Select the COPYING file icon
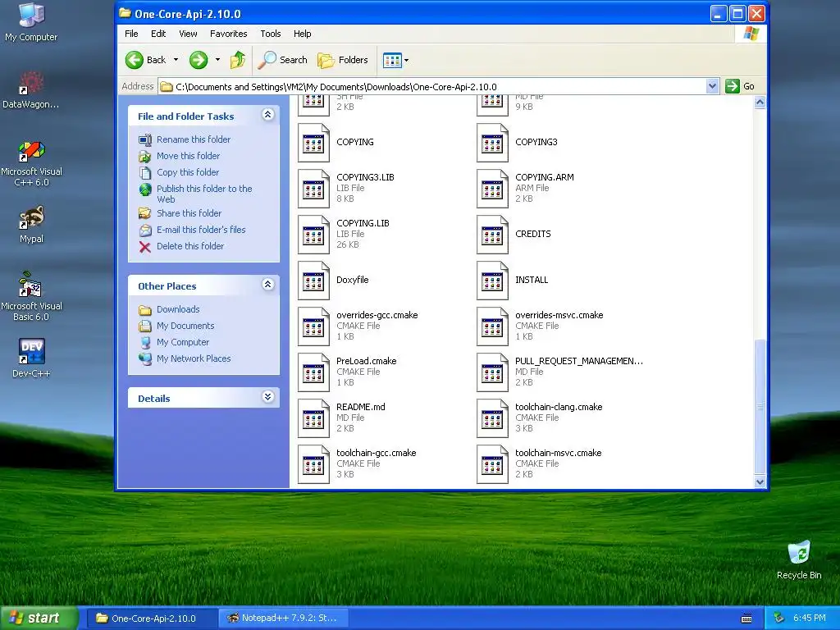The width and height of the screenshot is (840, 630). [313, 143]
